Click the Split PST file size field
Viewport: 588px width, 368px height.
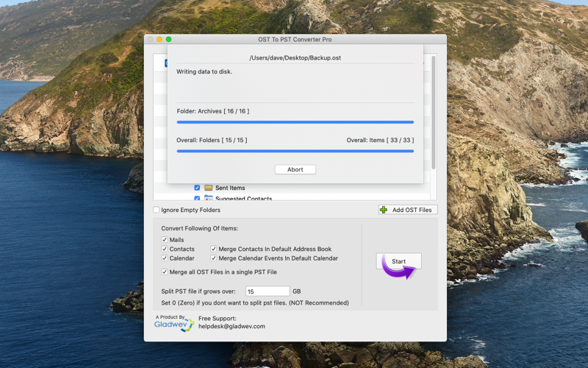click(268, 291)
